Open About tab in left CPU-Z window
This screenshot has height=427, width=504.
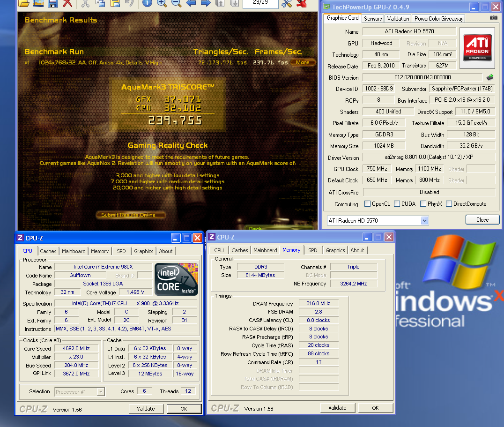tap(165, 251)
